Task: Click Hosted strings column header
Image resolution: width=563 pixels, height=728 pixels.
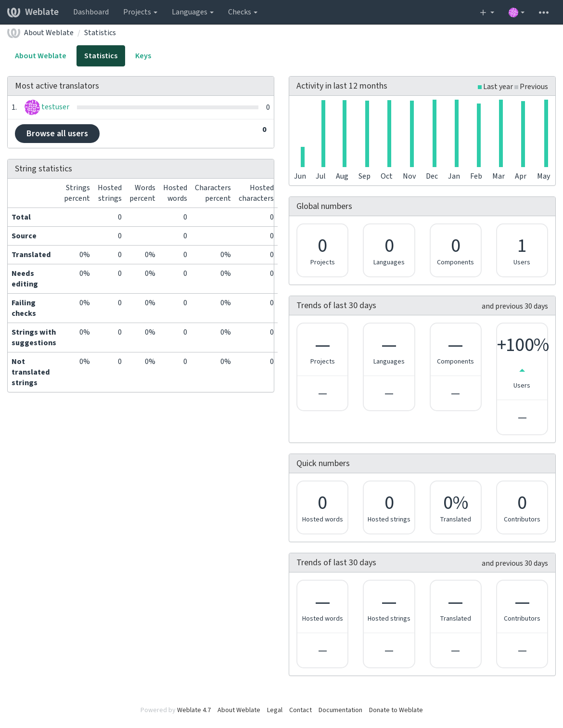Action: [110, 193]
